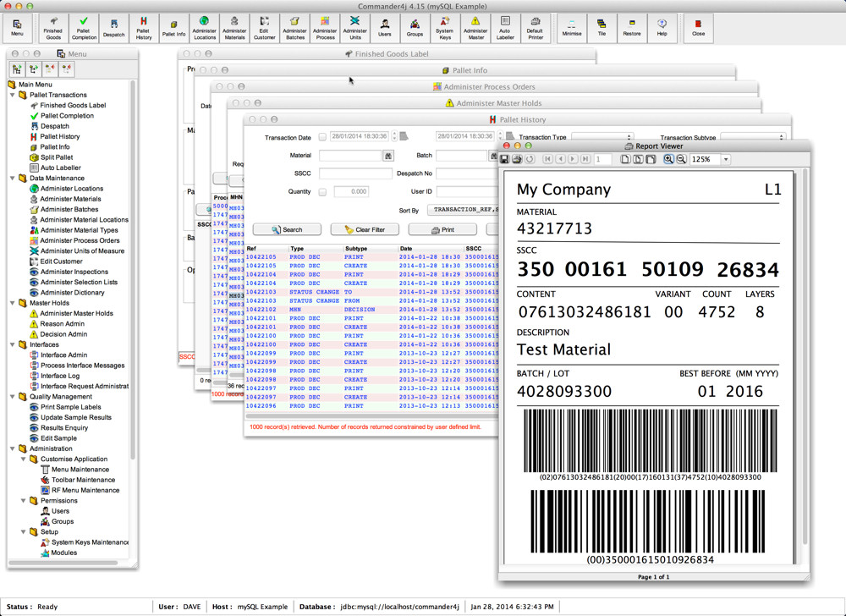Click the Tile windows toolbar icon
This screenshot has height=616, width=846.
click(602, 27)
